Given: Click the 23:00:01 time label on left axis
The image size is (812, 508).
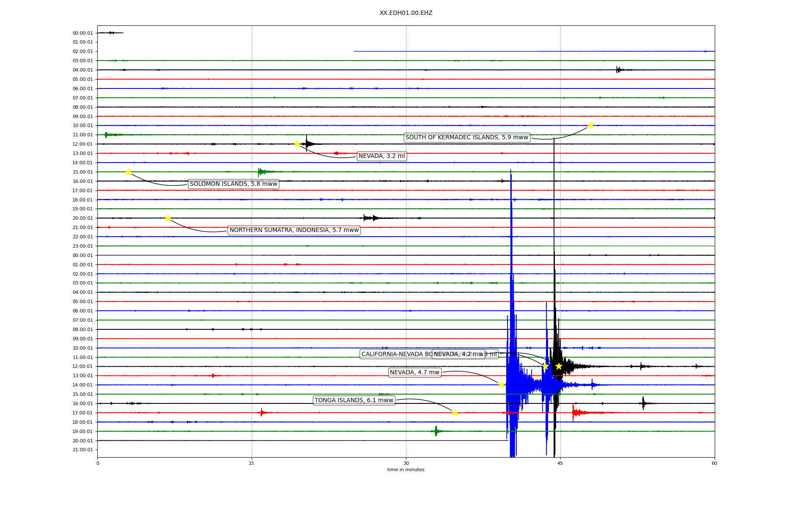Looking at the screenshot, I should point(82,246).
